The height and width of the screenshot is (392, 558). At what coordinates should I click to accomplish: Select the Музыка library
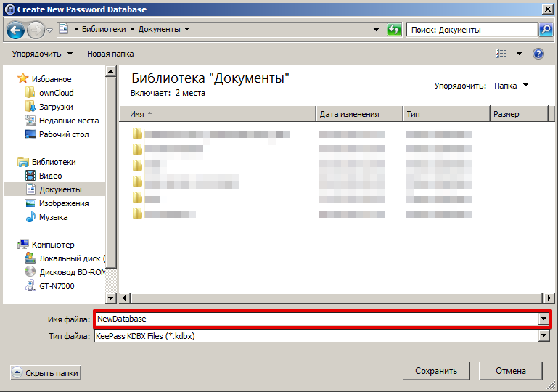[53, 217]
